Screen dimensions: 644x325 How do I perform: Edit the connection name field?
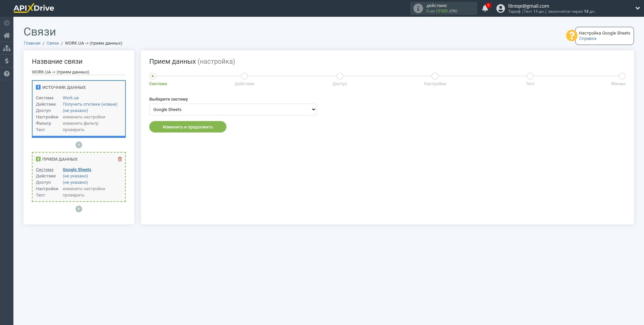click(79, 72)
